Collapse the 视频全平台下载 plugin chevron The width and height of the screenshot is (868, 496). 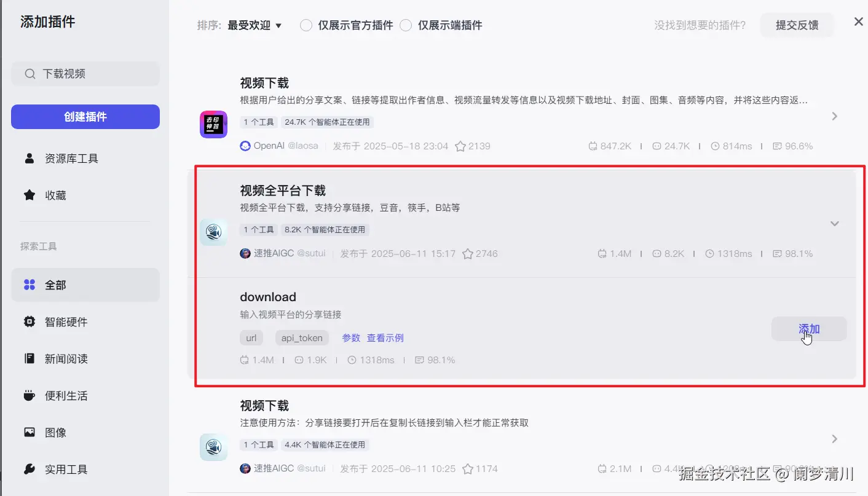[x=834, y=224]
